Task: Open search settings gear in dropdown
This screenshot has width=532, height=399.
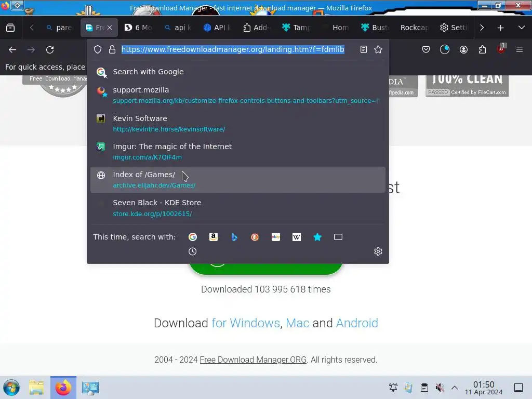Action: coord(378,251)
